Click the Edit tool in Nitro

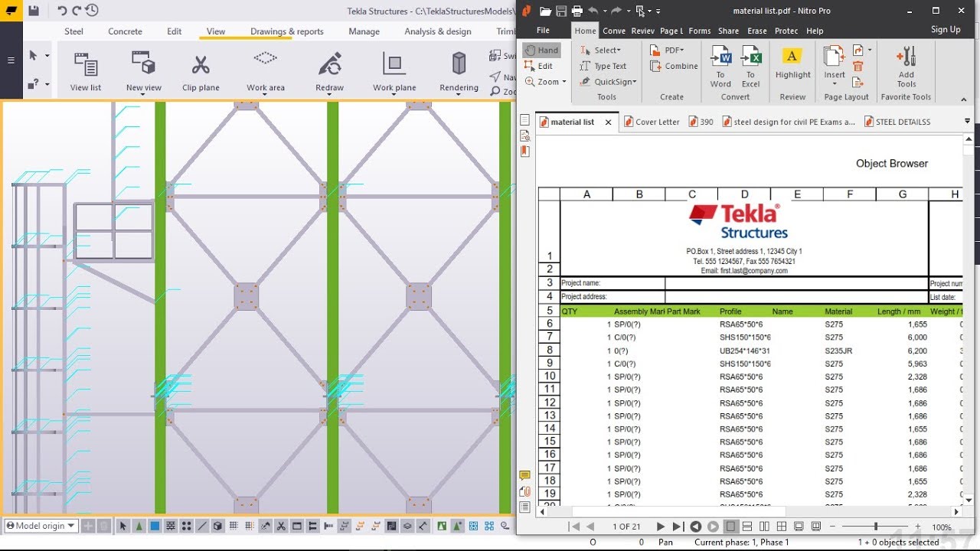(539, 66)
